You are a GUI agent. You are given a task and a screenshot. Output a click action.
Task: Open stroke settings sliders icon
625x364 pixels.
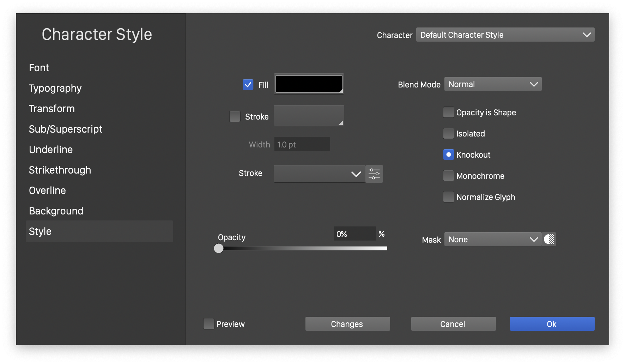374,174
